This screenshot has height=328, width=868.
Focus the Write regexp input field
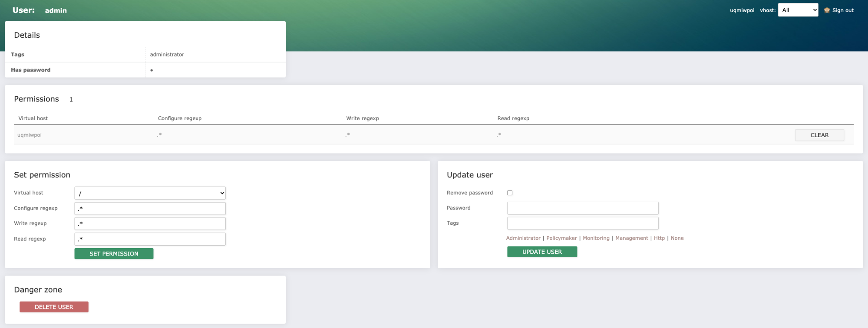click(150, 224)
